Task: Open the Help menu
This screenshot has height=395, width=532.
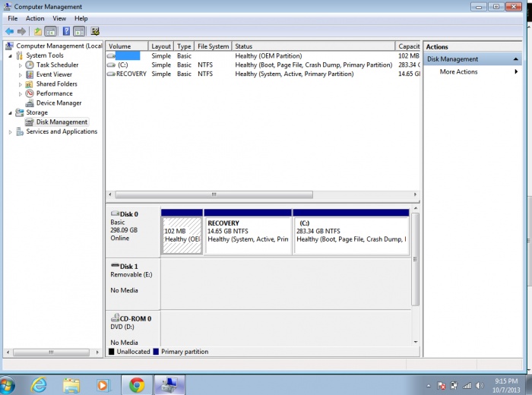Action: [81, 18]
